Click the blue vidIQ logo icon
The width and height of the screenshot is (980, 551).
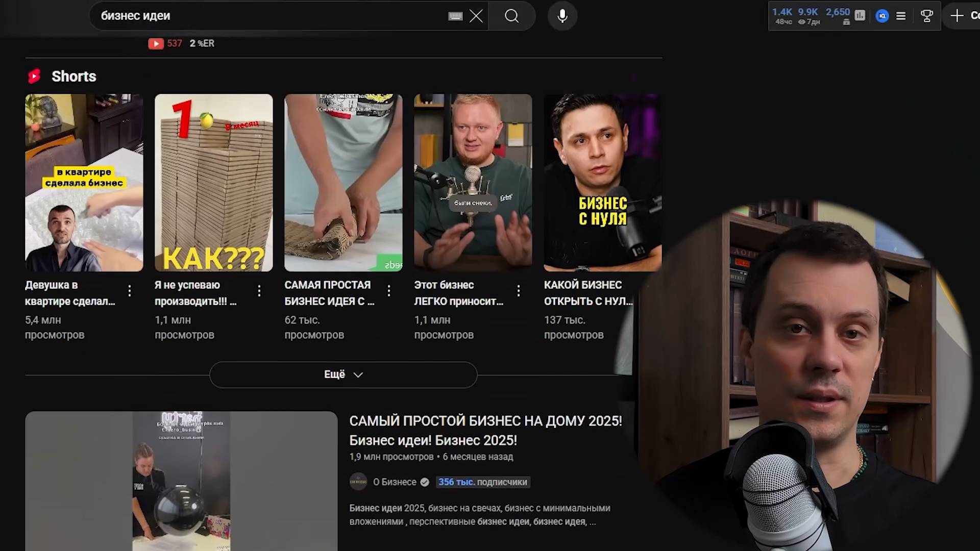point(882,16)
